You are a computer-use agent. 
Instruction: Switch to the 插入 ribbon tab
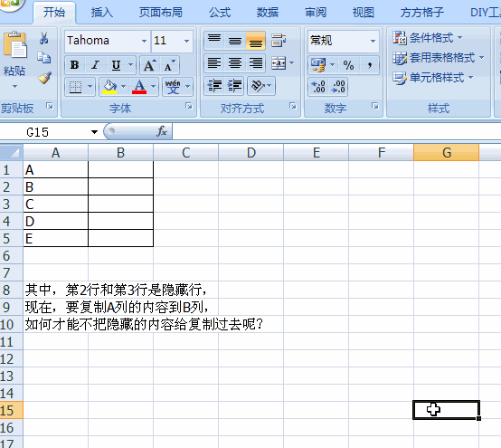[102, 13]
